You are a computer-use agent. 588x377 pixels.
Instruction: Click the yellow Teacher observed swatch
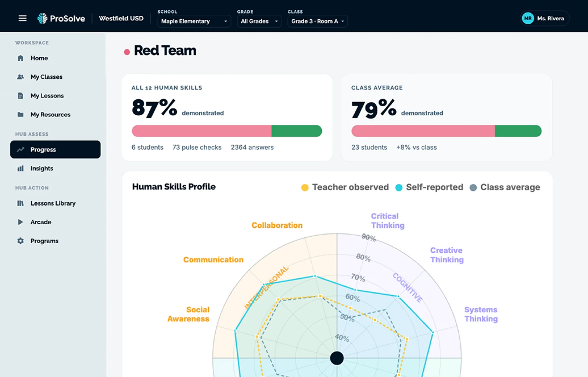click(x=305, y=188)
